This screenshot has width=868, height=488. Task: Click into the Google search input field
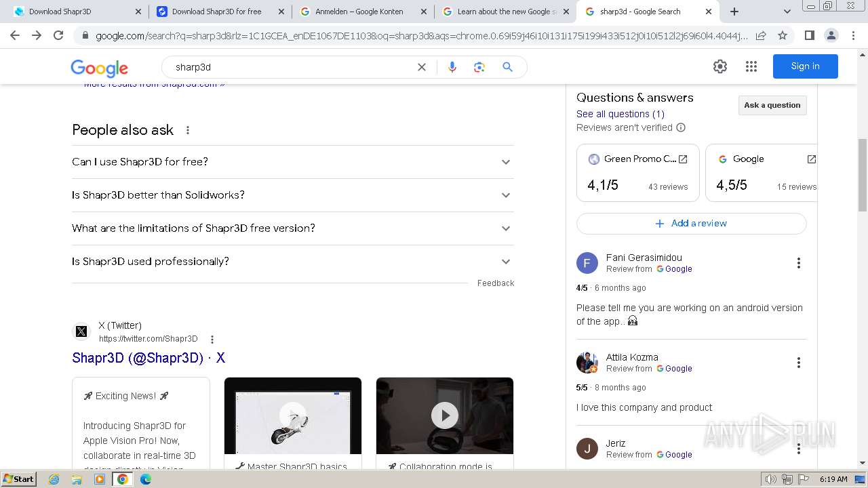click(x=292, y=66)
